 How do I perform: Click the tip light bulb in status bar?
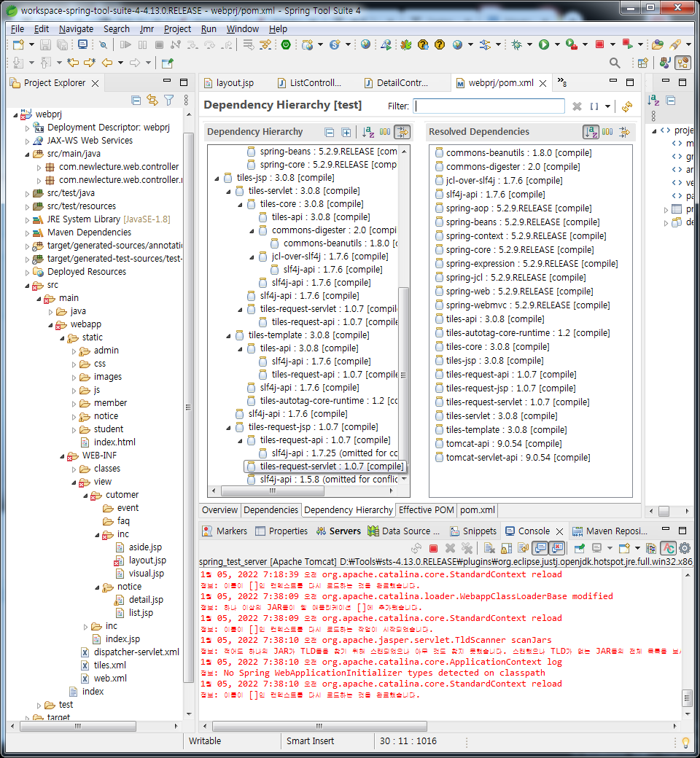coord(685,742)
